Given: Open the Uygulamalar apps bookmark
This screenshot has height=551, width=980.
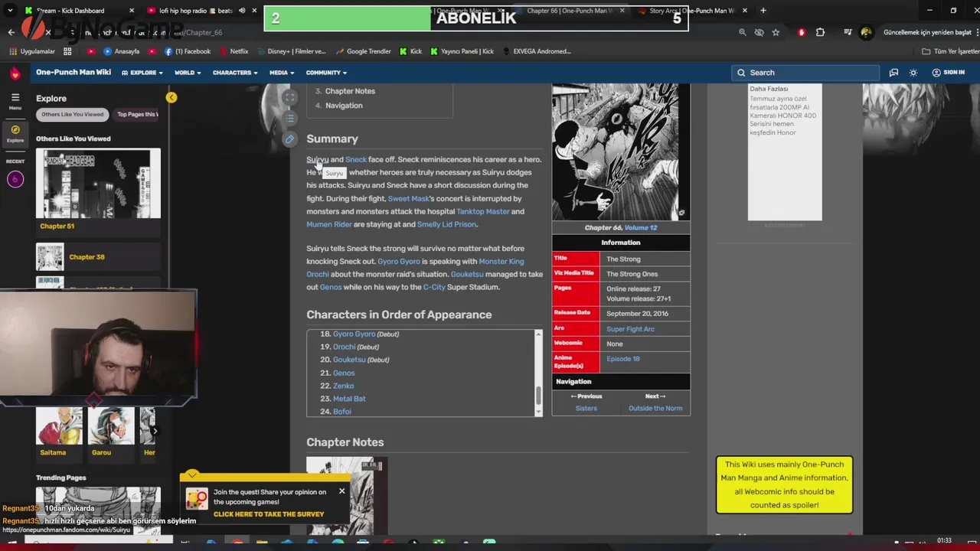Looking at the screenshot, I should coord(32,51).
